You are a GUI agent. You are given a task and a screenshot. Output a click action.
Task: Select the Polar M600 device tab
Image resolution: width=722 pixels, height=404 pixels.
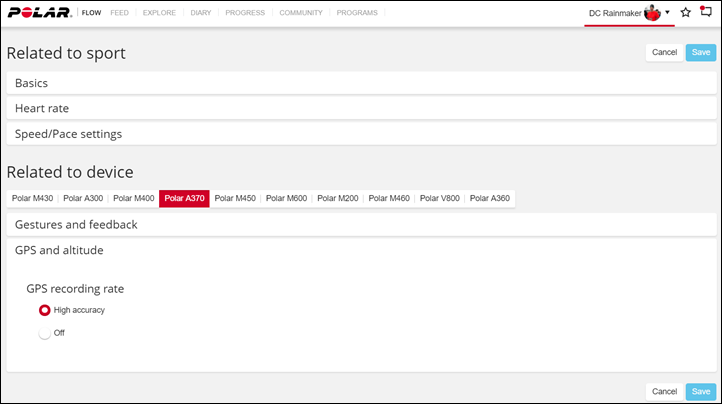tap(286, 199)
